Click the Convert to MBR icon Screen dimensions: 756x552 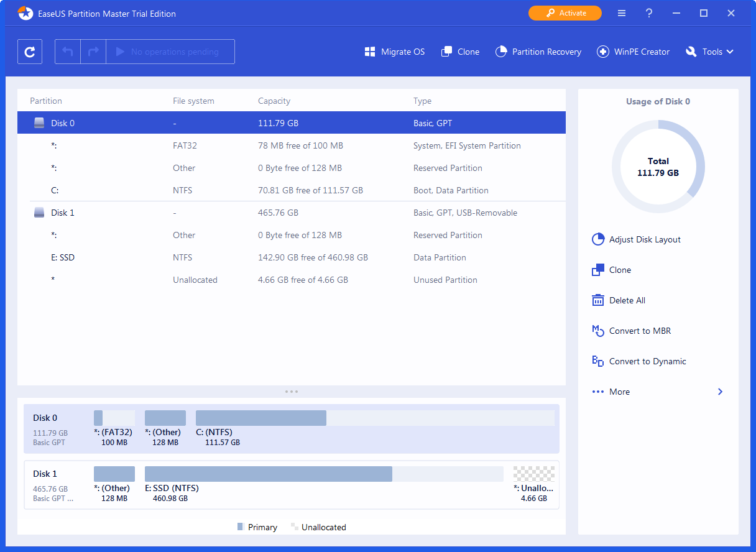pos(598,331)
